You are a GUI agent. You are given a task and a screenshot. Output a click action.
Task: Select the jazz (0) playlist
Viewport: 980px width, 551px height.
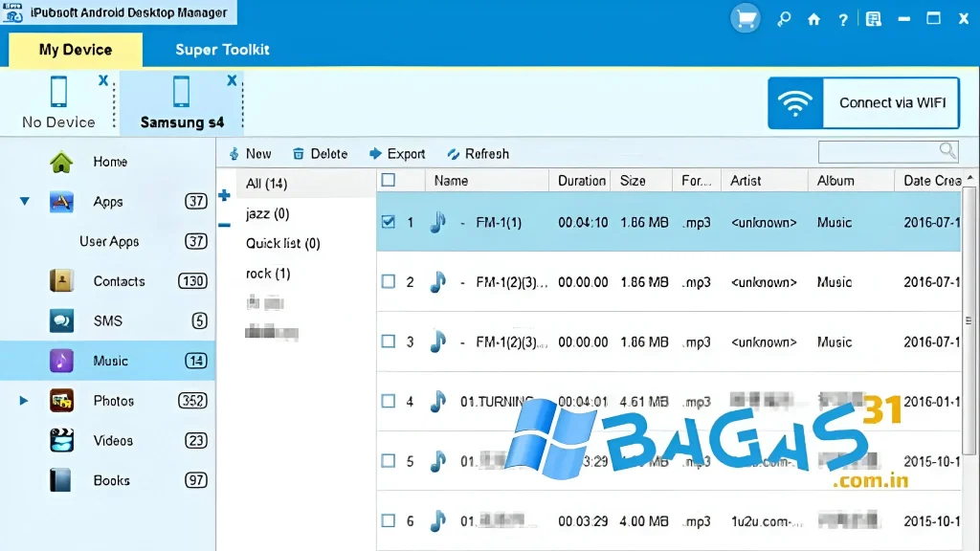[x=268, y=213]
